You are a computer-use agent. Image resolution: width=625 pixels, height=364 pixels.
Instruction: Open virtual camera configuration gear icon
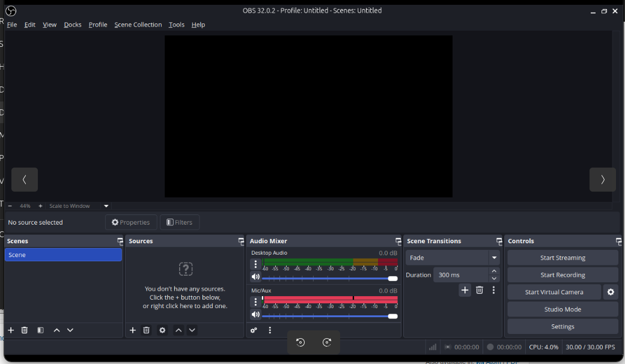point(611,292)
